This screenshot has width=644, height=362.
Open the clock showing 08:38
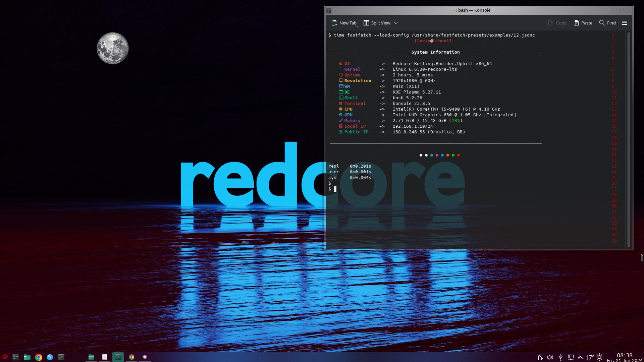pos(625,357)
